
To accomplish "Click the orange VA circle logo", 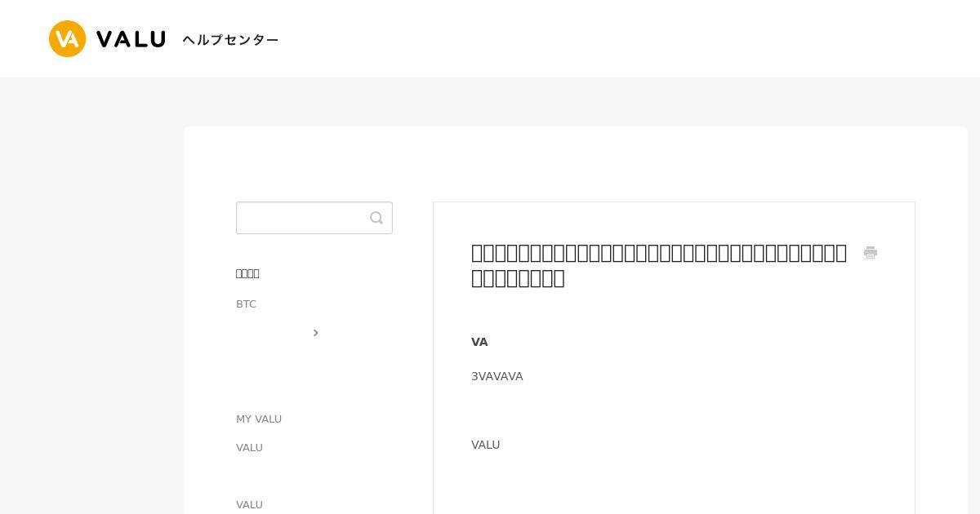I will pyautogui.click(x=67, y=38).
